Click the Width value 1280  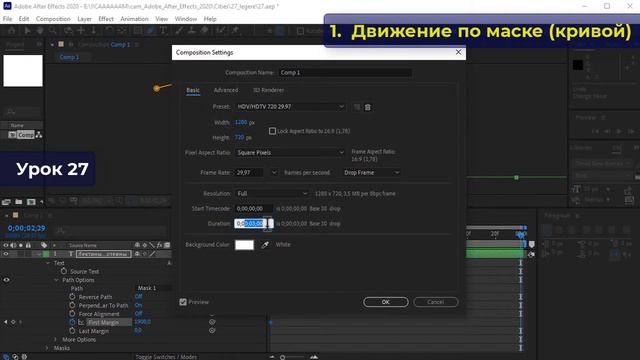click(241, 122)
